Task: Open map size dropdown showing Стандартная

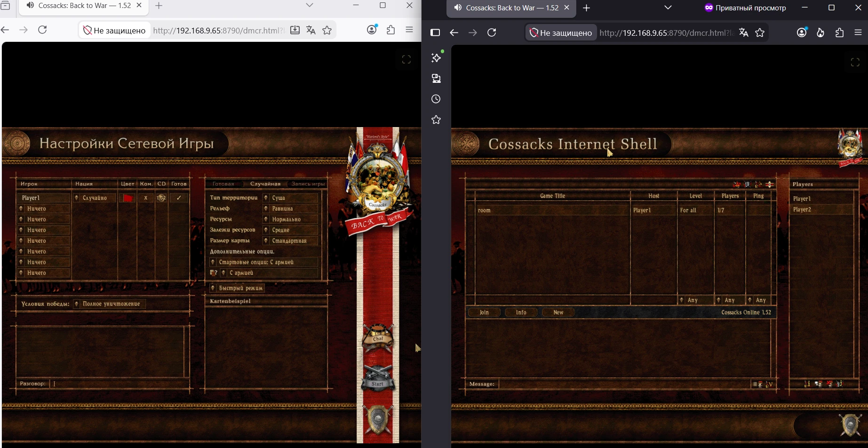Action: [x=290, y=241]
